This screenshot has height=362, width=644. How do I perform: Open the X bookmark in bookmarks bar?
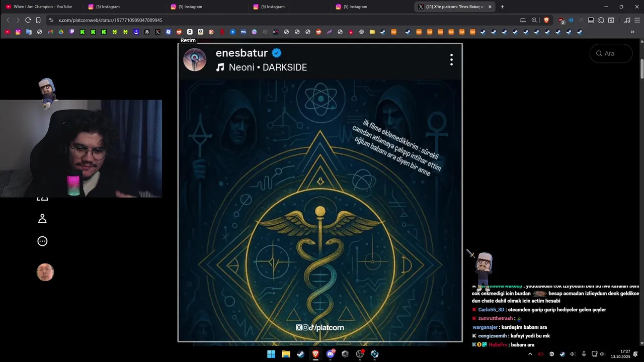point(157,32)
